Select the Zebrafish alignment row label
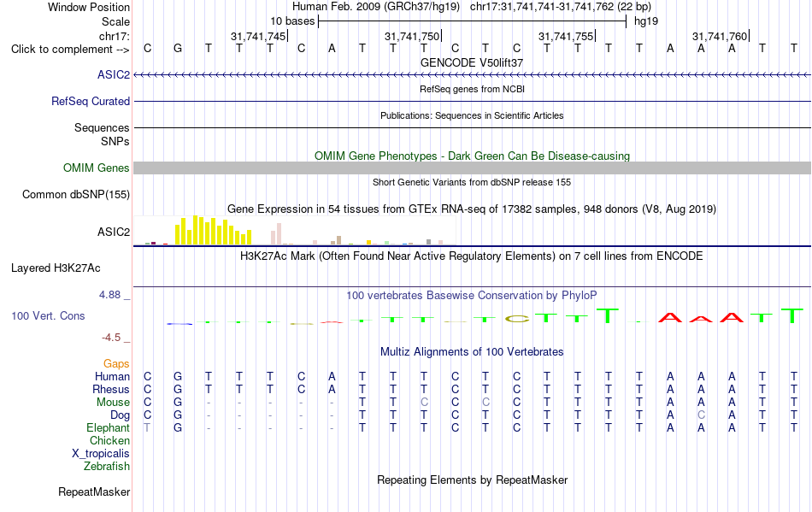This screenshot has width=812, height=512. pos(107,467)
